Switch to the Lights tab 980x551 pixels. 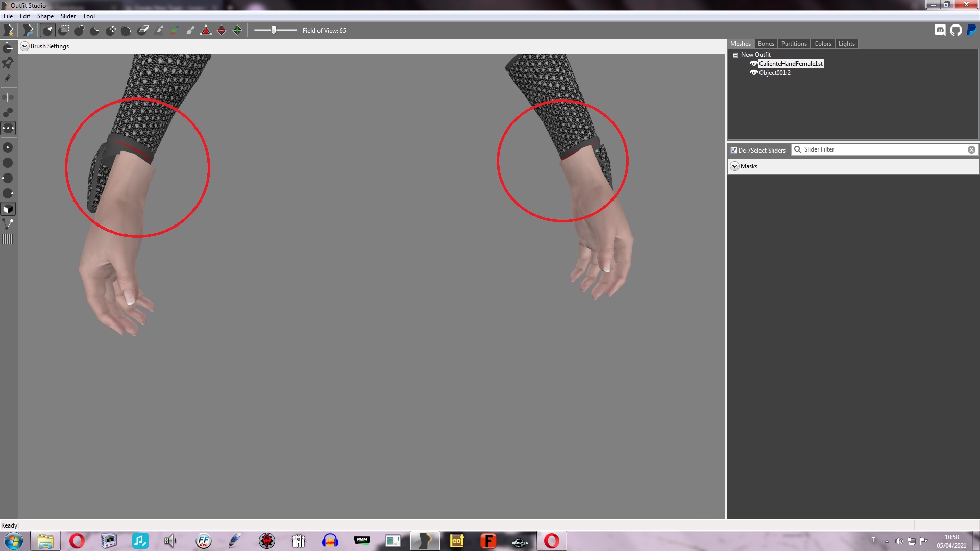[846, 44]
